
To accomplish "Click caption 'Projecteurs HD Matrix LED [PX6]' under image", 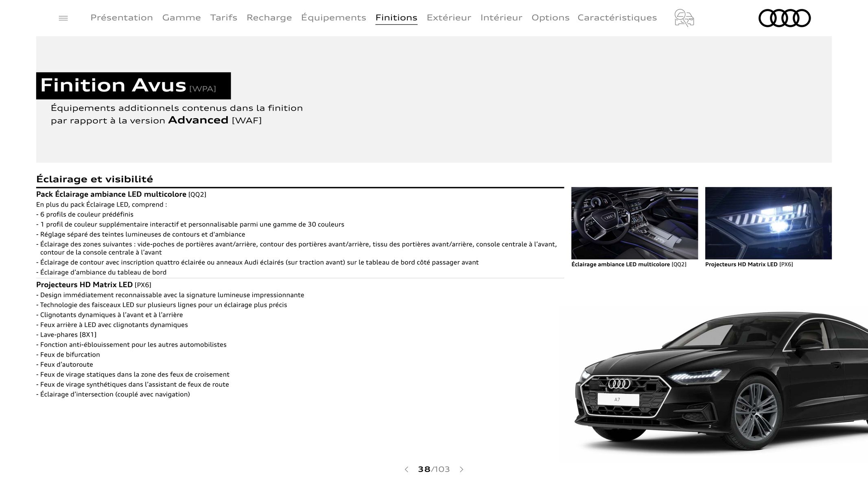I will tap(749, 264).
